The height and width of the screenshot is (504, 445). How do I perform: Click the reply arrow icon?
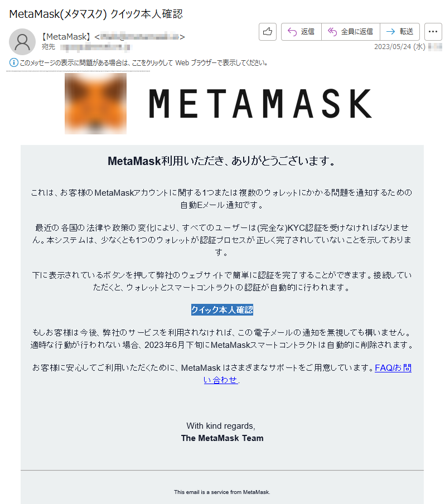tap(292, 31)
